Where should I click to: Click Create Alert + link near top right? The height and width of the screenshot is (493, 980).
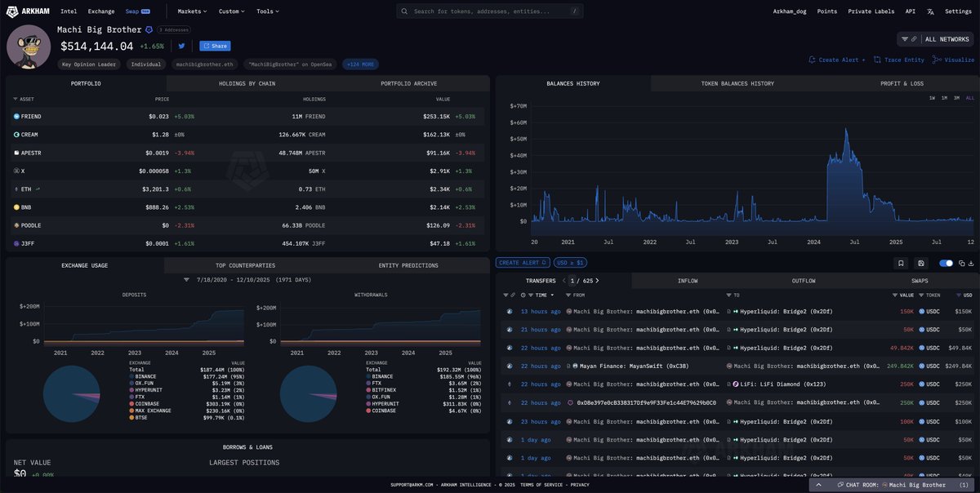pos(836,60)
